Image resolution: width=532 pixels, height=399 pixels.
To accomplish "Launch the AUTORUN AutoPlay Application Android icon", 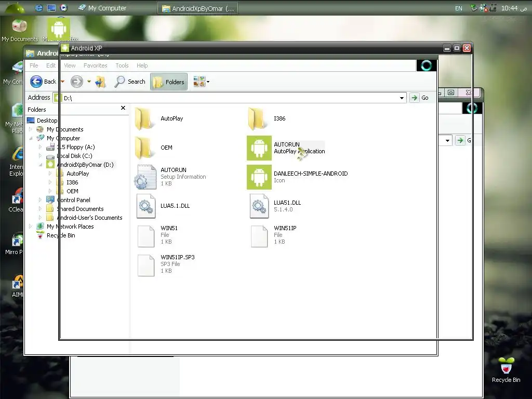I will pyautogui.click(x=259, y=148).
